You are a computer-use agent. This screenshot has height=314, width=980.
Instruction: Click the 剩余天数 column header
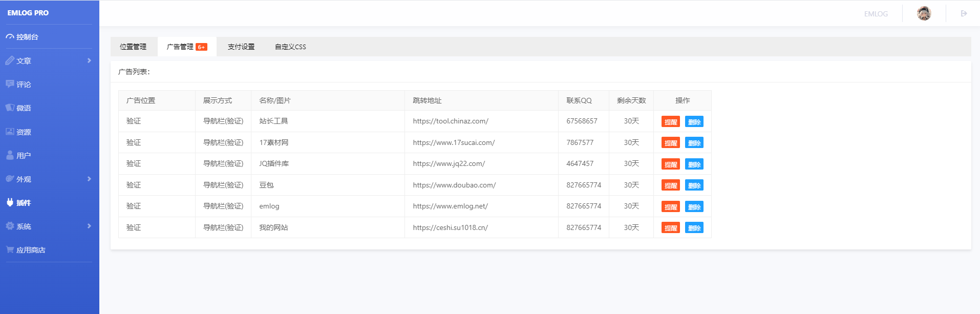pos(631,100)
